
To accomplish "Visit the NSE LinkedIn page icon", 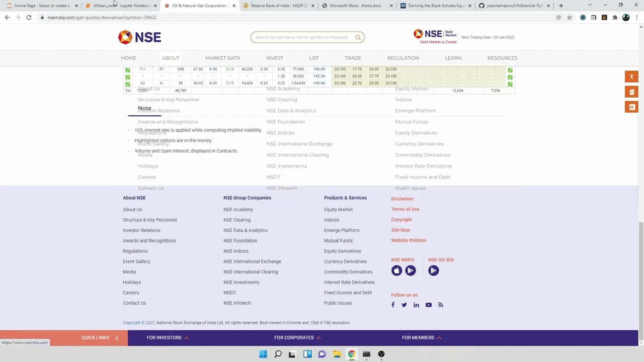I will click(416, 305).
